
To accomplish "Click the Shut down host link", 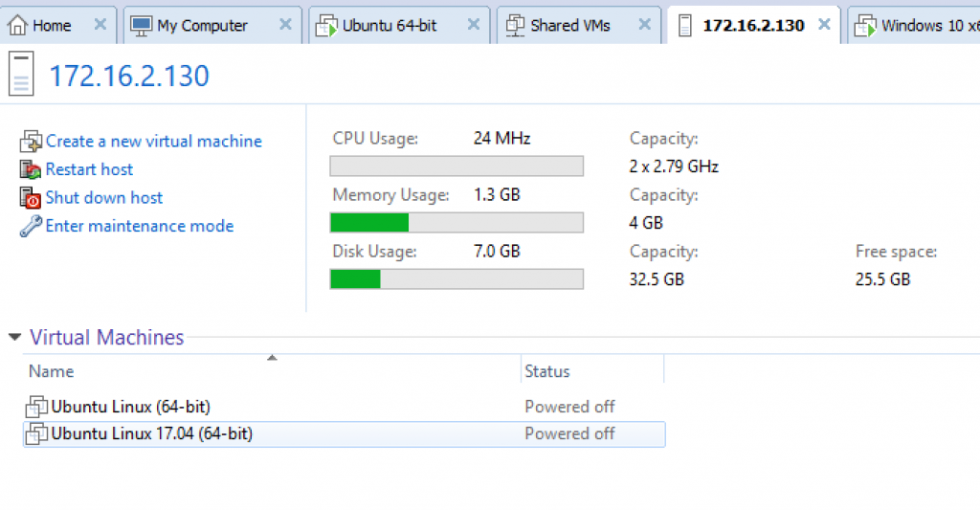I will click(x=103, y=197).
